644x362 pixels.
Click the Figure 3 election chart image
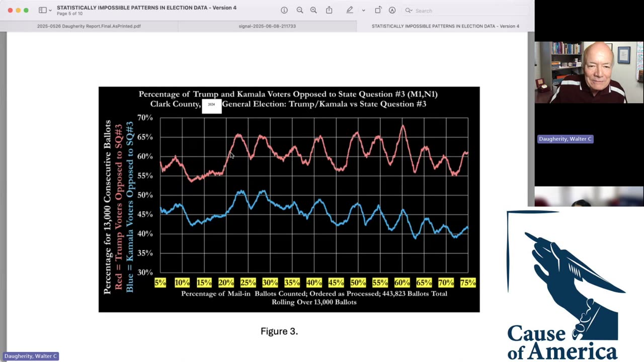pos(289,200)
